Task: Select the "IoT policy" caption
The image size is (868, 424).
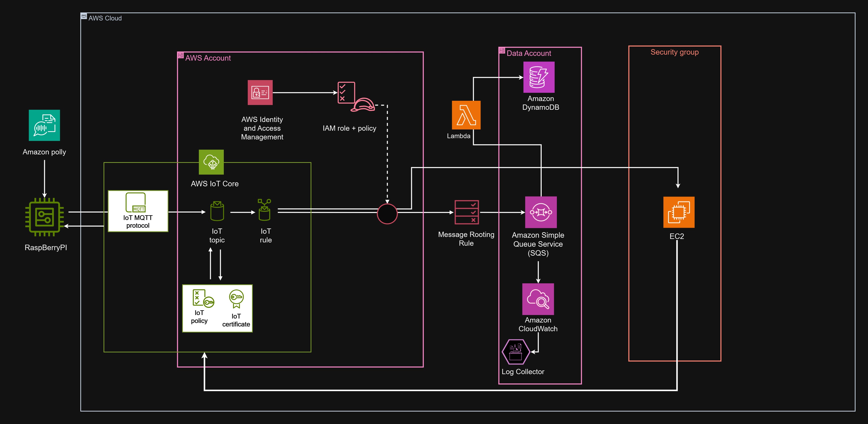Action: 199,317
